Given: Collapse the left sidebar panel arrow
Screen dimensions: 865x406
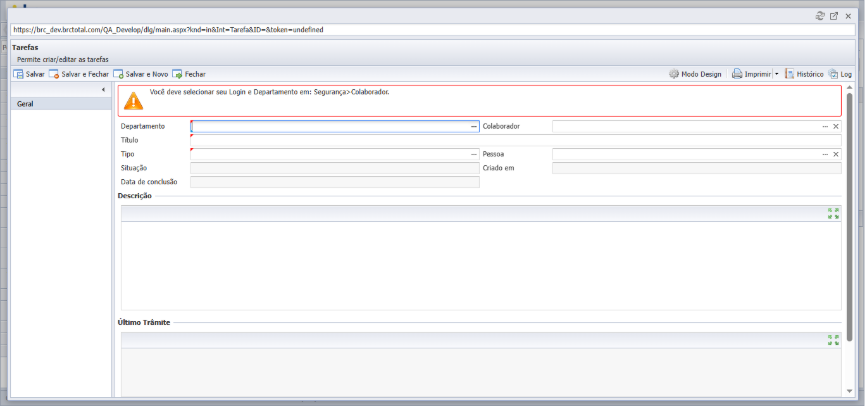Looking at the screenshot, I should tap(104, 90).
